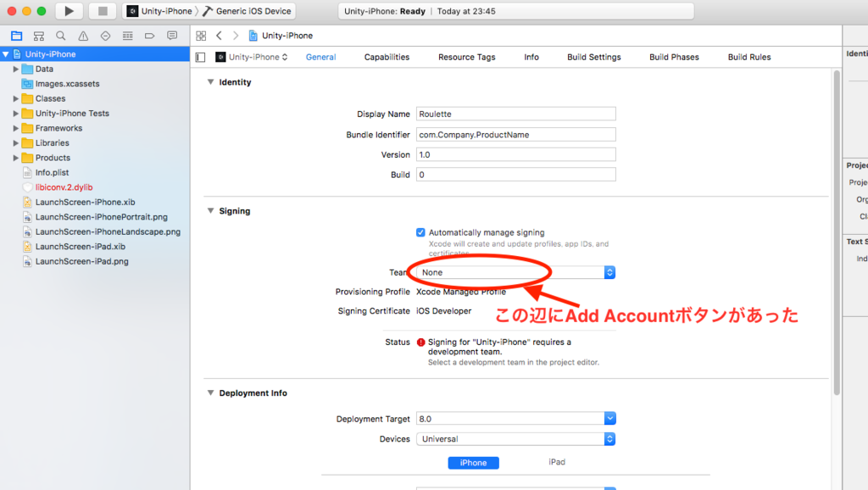
Task: Go forward with the right chevron
Action: click(236, 36)
